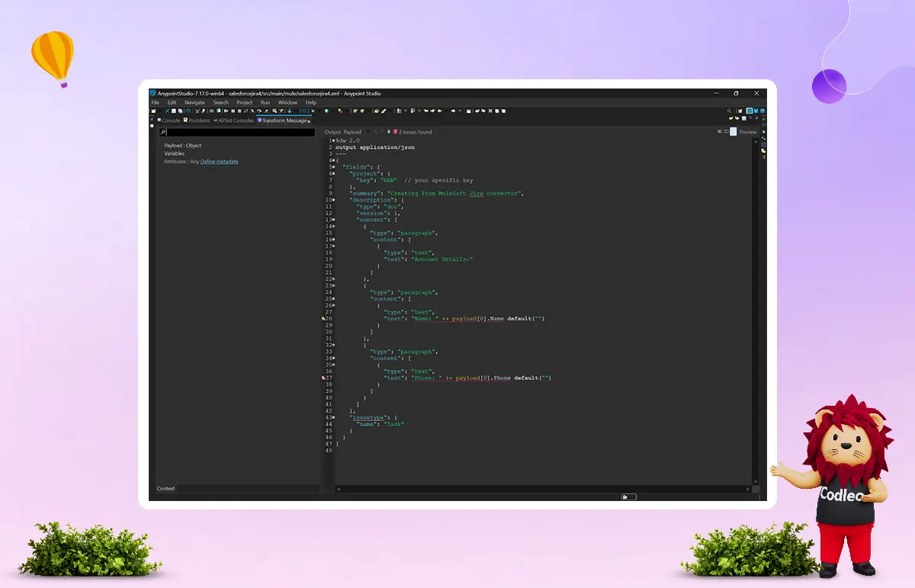Collapse the fold marker on line 34
915x588 pixels.
point(333,358)
